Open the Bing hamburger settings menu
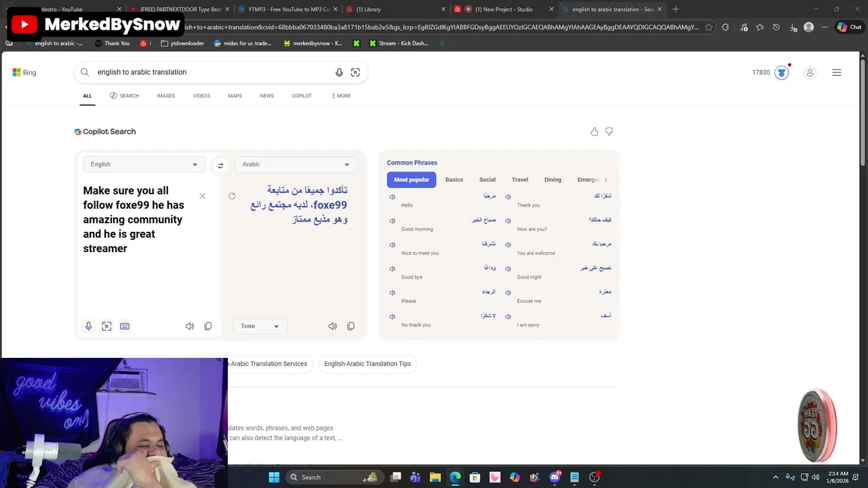868x488 pixels. coord(837,73)
